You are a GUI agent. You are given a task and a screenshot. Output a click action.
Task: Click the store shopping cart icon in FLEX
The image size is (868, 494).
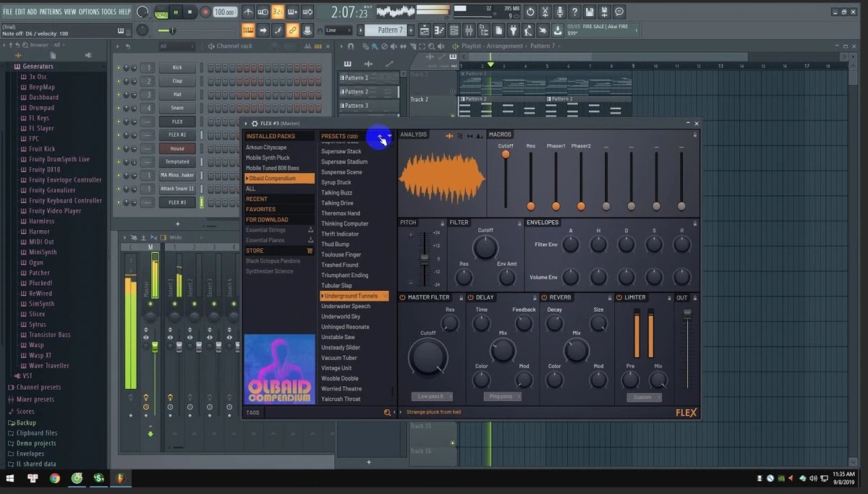pyautogui.click(x=310, y=250)
